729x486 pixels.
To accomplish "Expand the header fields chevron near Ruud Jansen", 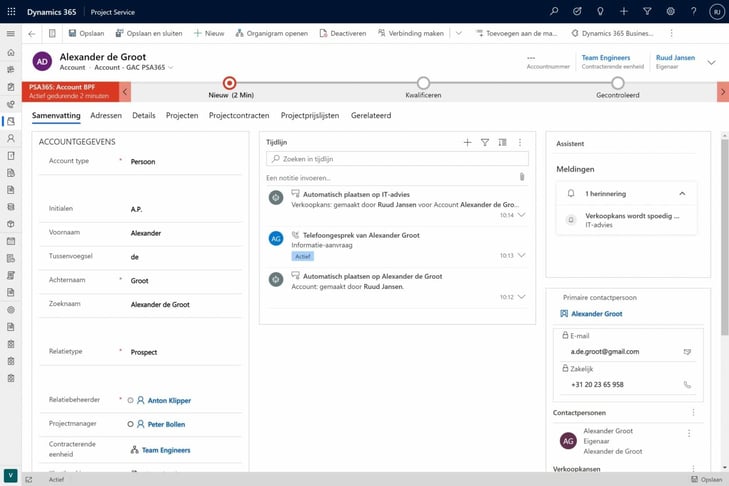I will tap(711, 62).
